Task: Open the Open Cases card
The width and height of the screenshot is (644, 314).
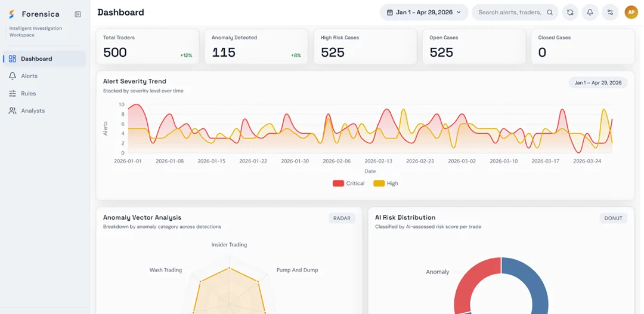Action: pos(474,47)
